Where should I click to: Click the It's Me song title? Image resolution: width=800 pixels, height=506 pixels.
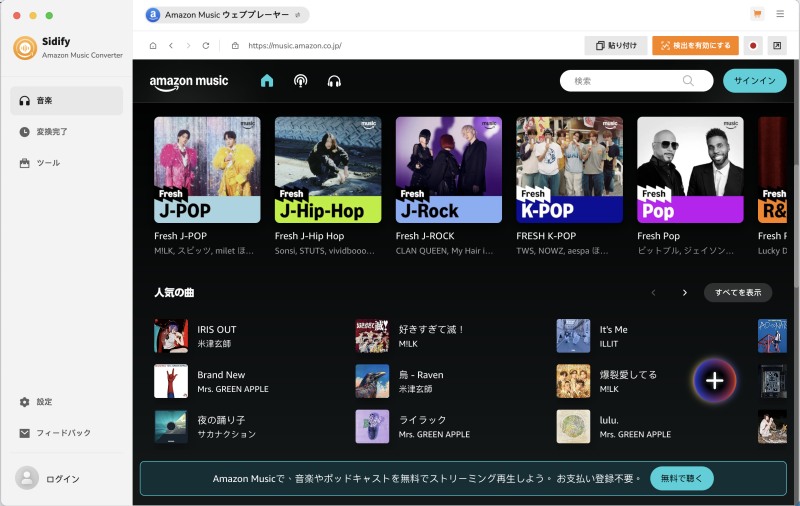tap(613, 330)
